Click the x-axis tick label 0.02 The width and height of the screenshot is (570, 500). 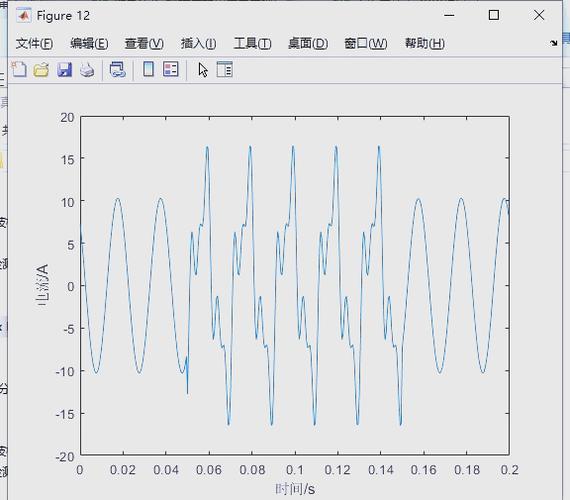tap(123, 470)
